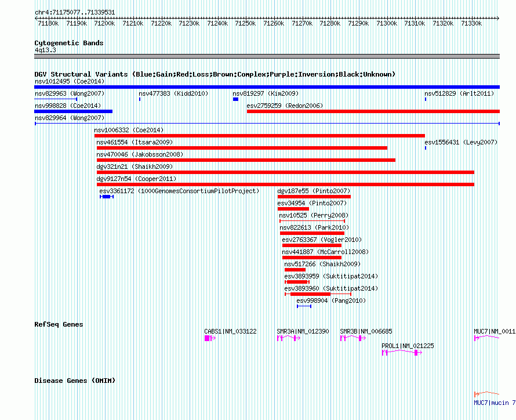
Task: Click the 71330k ruler tick label
Action: click(x=471, y=23)
